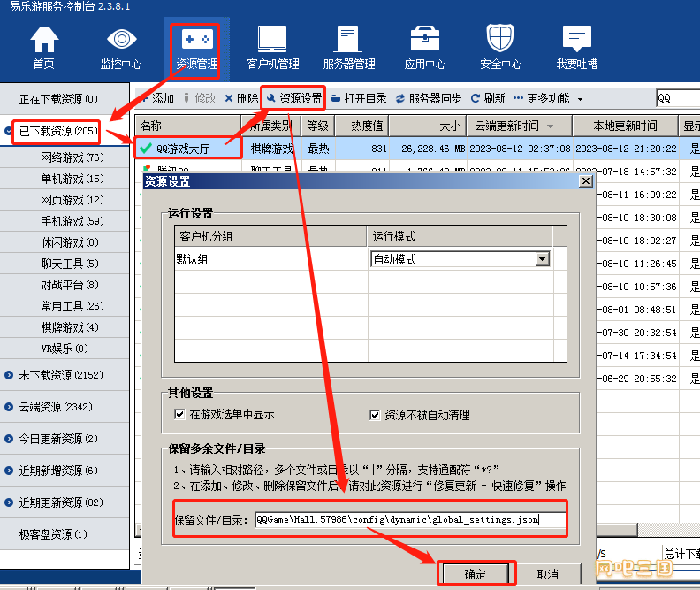Toggle 资源不被自动清理 checkbox
The image size is (700, 590).
(375, 415)
